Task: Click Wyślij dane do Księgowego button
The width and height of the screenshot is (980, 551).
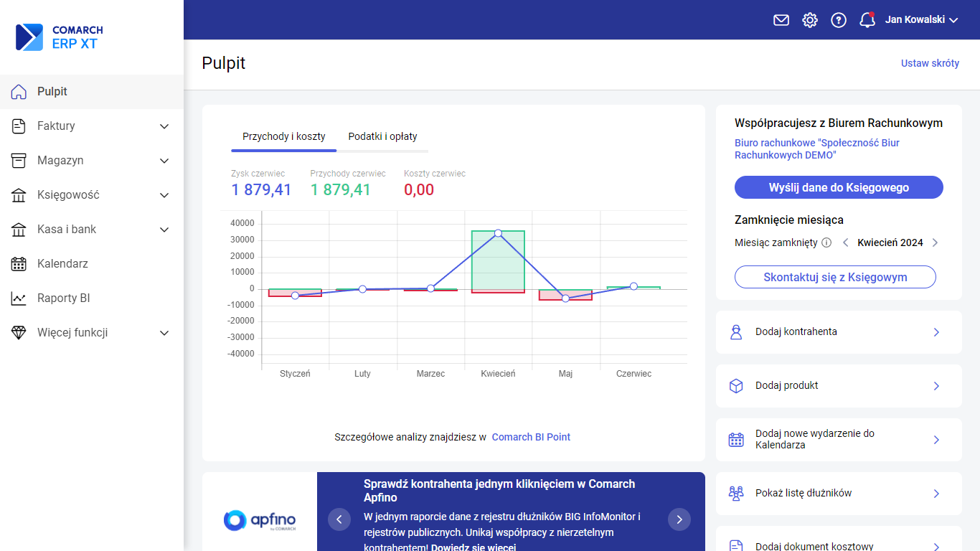Action: pos(839,187)
